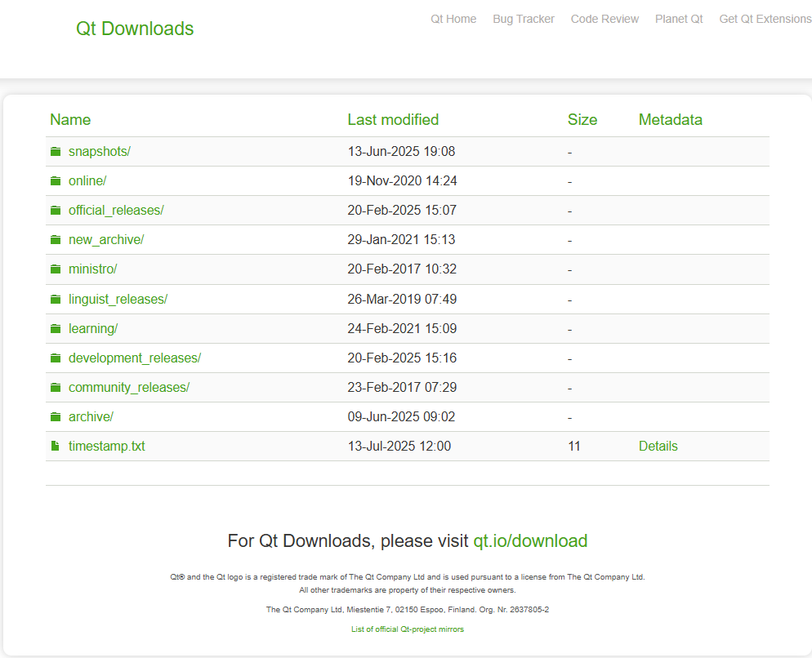812x658 pixels.
Task: Click date 20-Feb-2025 15:16
Action: click(x=402, y=358)
